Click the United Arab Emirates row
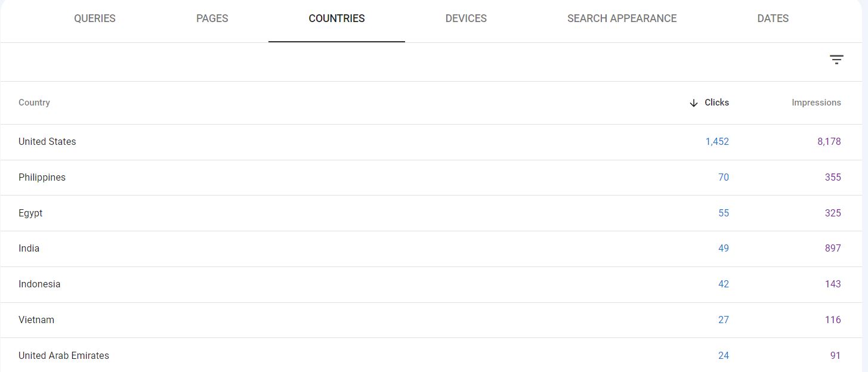868x372 pixels. point(434,355)
